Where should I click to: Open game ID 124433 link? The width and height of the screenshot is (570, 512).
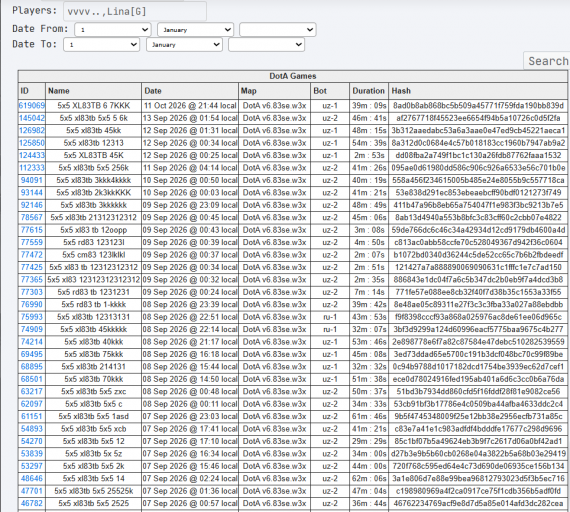tap(32, 155)
